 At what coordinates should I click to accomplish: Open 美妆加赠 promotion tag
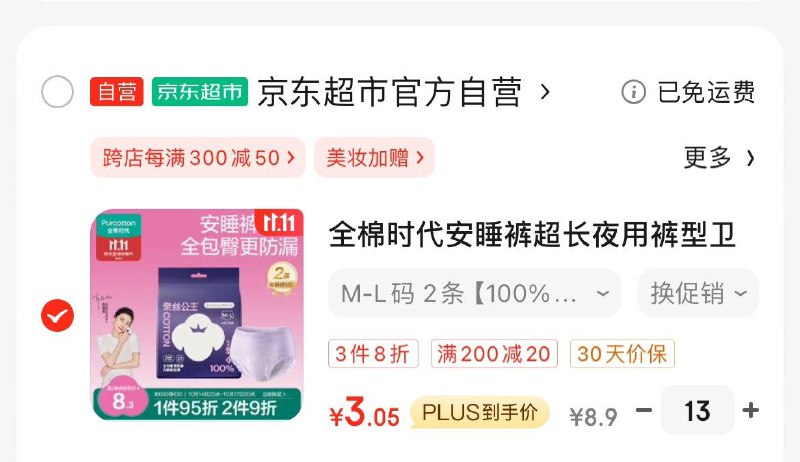pyautogui.click(x=374, y=158)
